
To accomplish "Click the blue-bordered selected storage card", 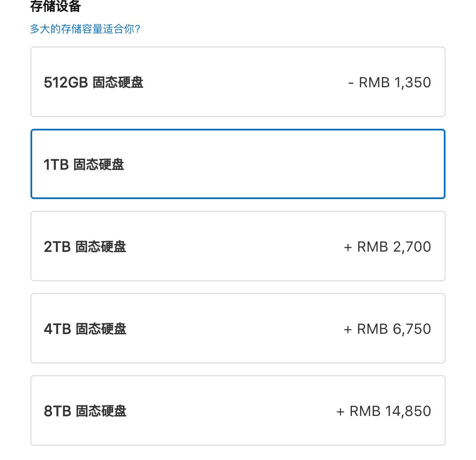I will pos(238,164).
